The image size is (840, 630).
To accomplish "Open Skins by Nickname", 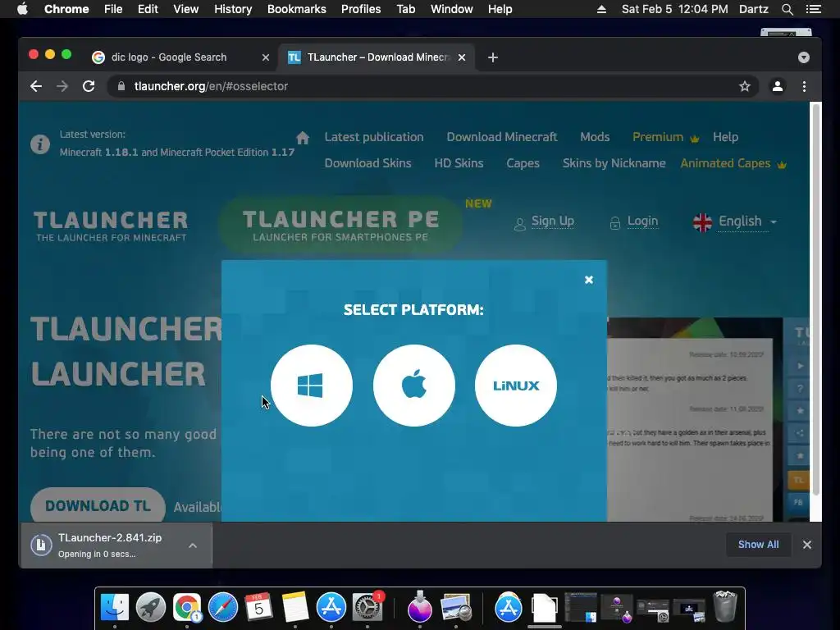I will coord(614,163).
